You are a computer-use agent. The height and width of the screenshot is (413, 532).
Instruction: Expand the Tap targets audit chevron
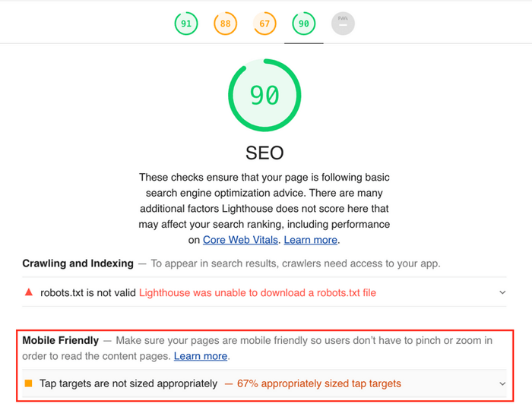tap(502, 384)
